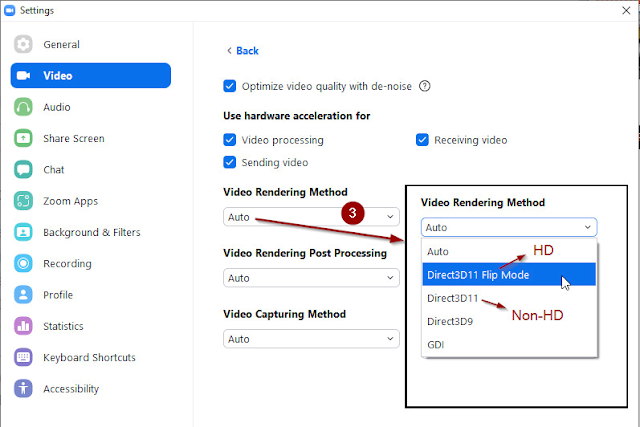Click the Accessibility icon

(x=23, y=389)
